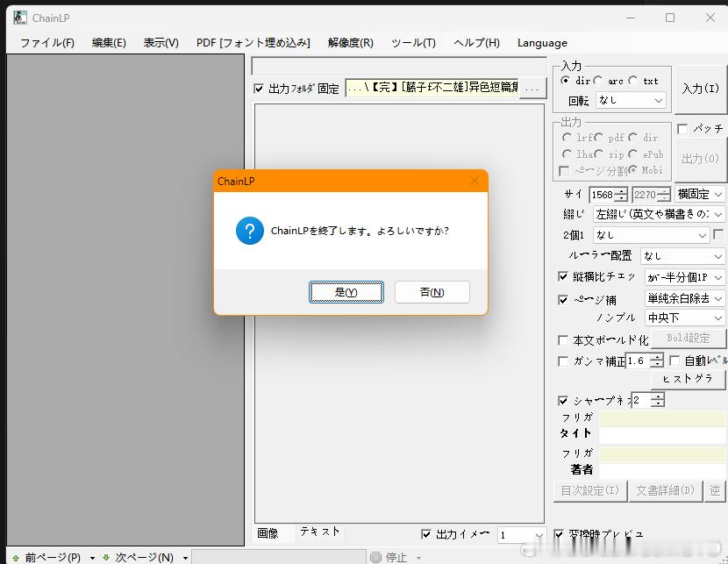Click the タイトル フリガナ input field
The image size is (728, 564).
pos(662,418)
